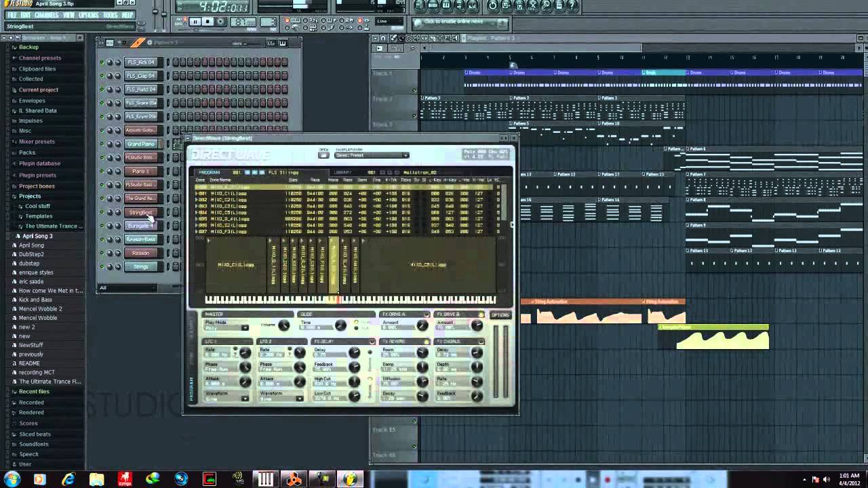
Task: Mute the Grand Piano channel green LED
Action: [x=102, y=144]
